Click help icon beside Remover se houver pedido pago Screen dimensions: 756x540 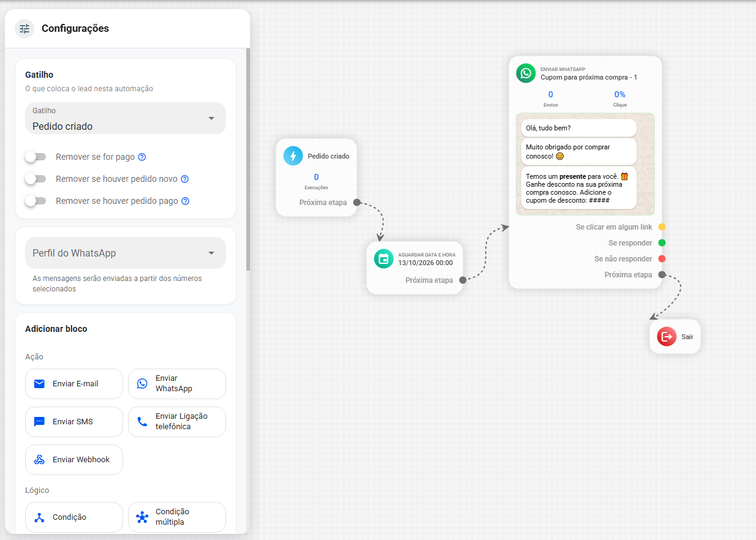tap(186, 201)
